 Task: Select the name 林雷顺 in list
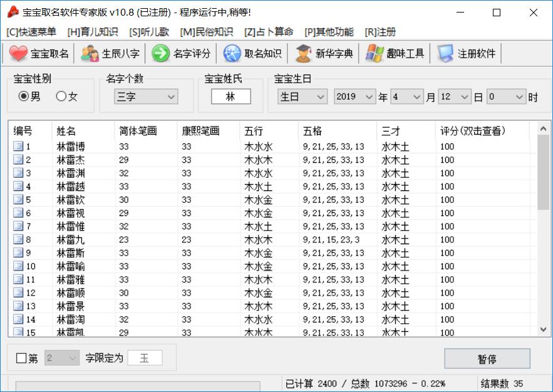[x=71, y=292]
